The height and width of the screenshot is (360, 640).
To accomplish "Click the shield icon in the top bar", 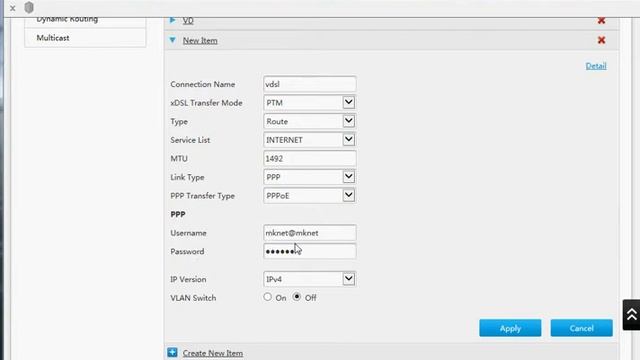I will (x=29, y=8).
